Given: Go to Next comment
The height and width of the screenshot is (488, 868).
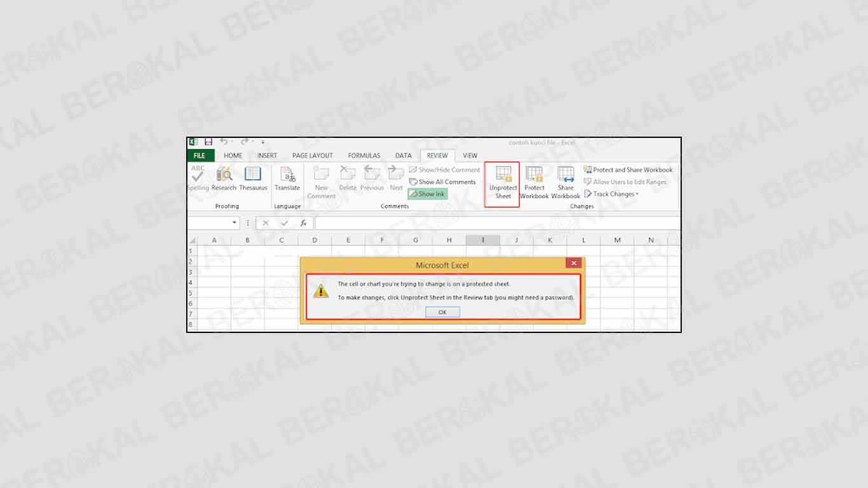Looking at the screenshot, I should 396,178.
